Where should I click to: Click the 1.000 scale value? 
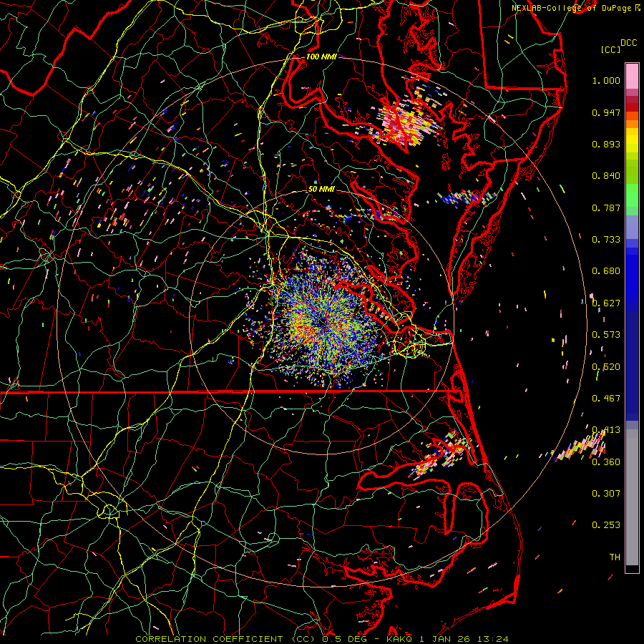pos(606,80)
